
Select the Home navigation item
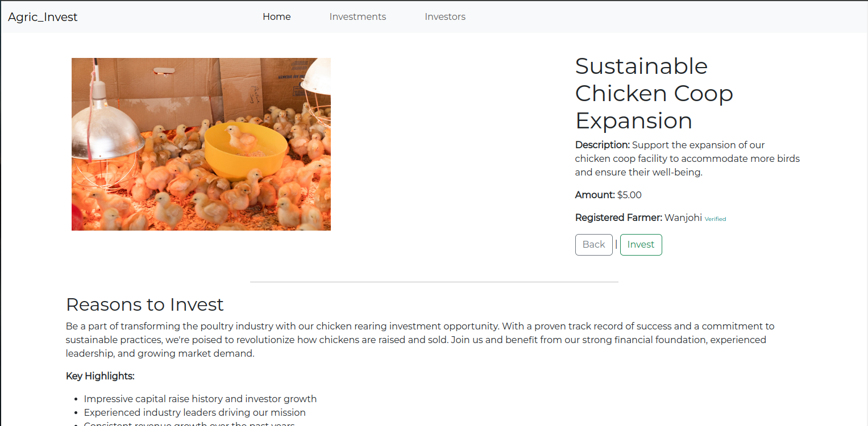pyautogui.click(x=276, y=16)
